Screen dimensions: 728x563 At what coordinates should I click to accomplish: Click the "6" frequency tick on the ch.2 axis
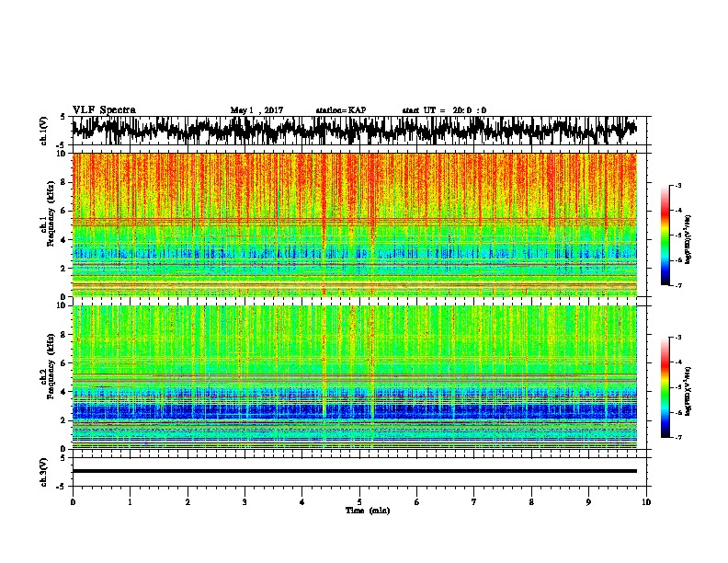pyautogui.click(x=64, y=363)
